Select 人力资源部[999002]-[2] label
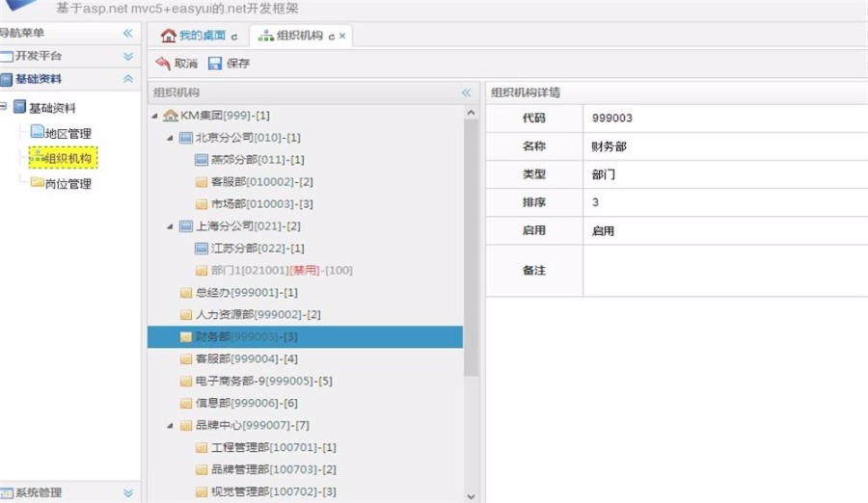Image resolution: width=868 pixels, height=503 pixels. (x=258, y=314)
